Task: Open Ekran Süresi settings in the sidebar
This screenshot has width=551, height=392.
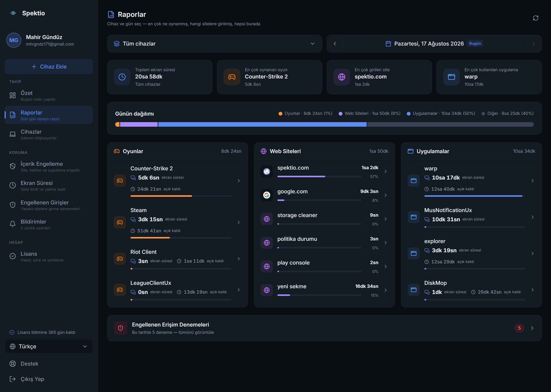Action: tap(49, 185)
